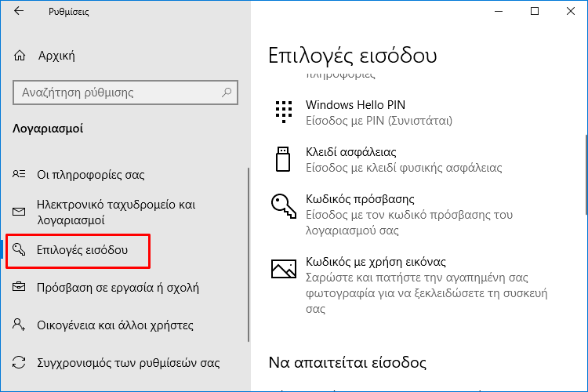Click the briefcase icon for work access

click(19, 287)
